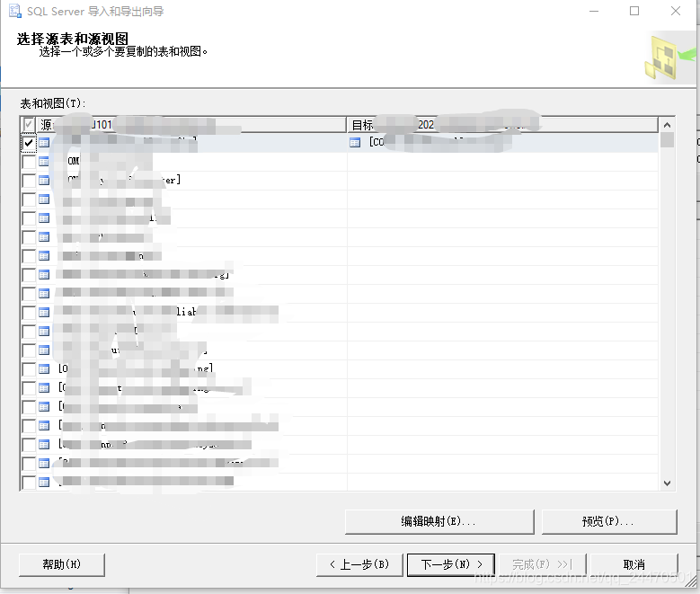Check the second row's table checkbox

pyautogui.click(x=29, y=162)
